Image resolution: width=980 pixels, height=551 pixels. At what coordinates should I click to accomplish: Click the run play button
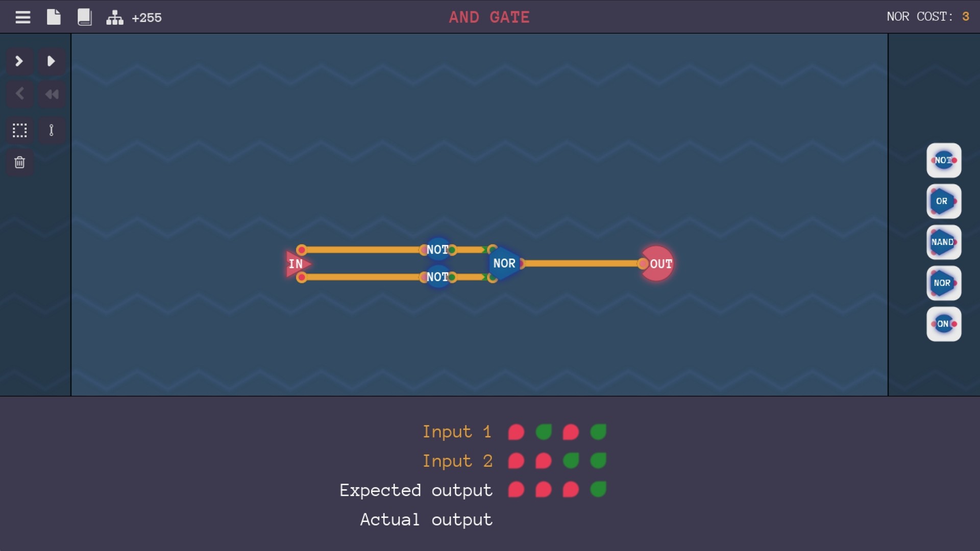point(51,61)
